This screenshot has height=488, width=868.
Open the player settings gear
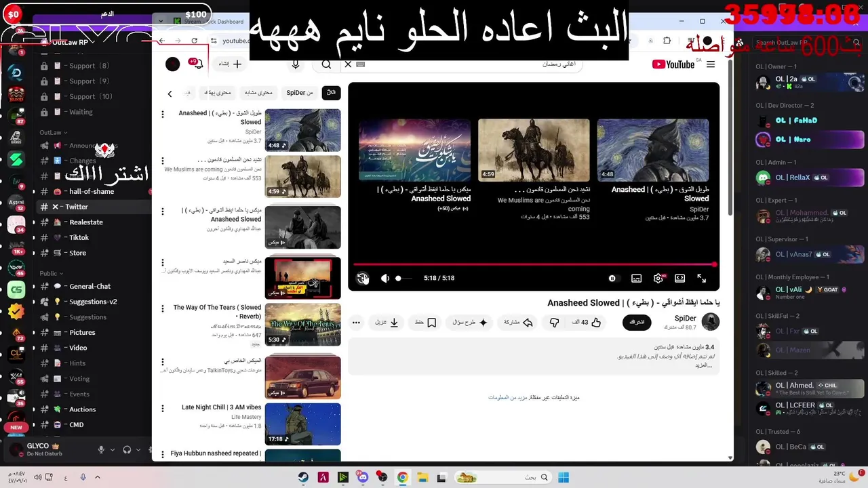click(x=658, y=278)
